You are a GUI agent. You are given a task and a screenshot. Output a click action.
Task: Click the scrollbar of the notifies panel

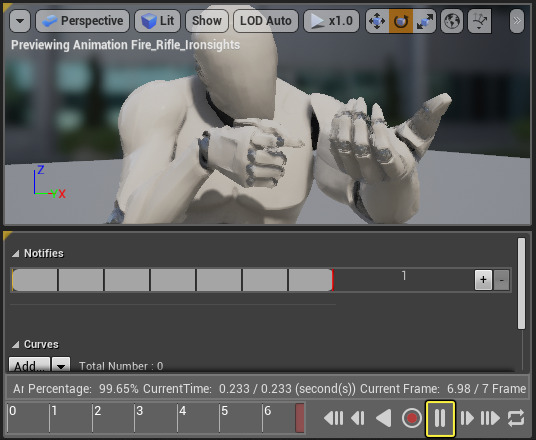pos(521,283)
